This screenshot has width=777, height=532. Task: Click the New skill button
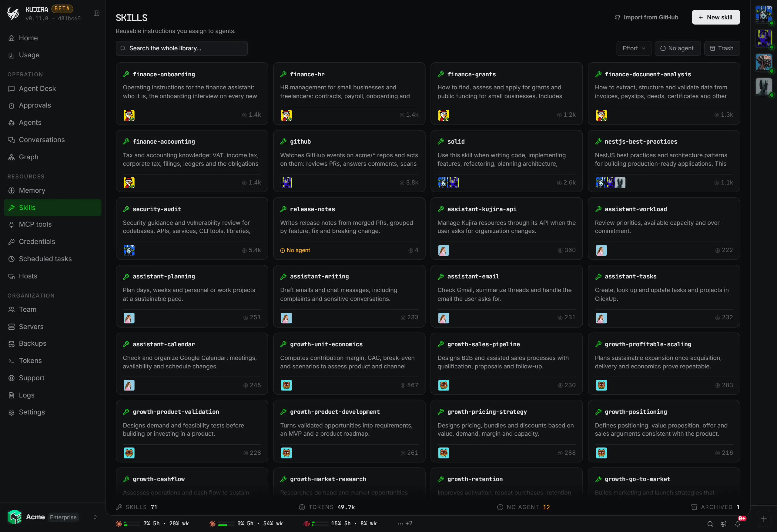coord(716,17)
